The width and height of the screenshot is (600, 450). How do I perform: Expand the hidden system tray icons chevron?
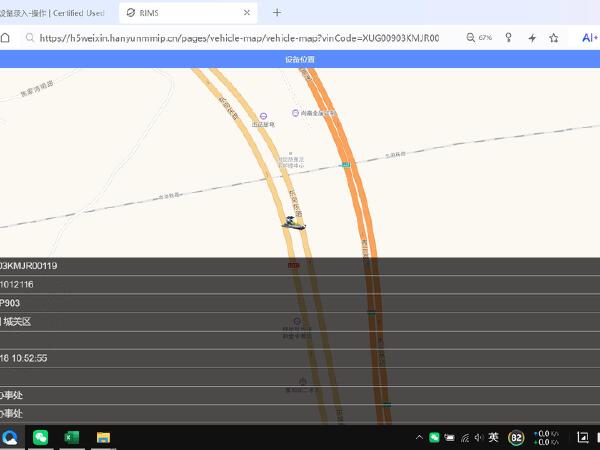(x=419, y=437)
